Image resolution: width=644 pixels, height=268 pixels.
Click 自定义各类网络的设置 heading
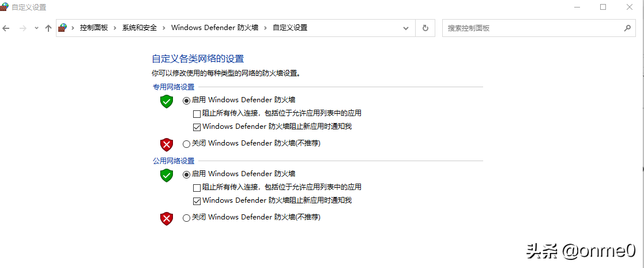coord(198,58)
